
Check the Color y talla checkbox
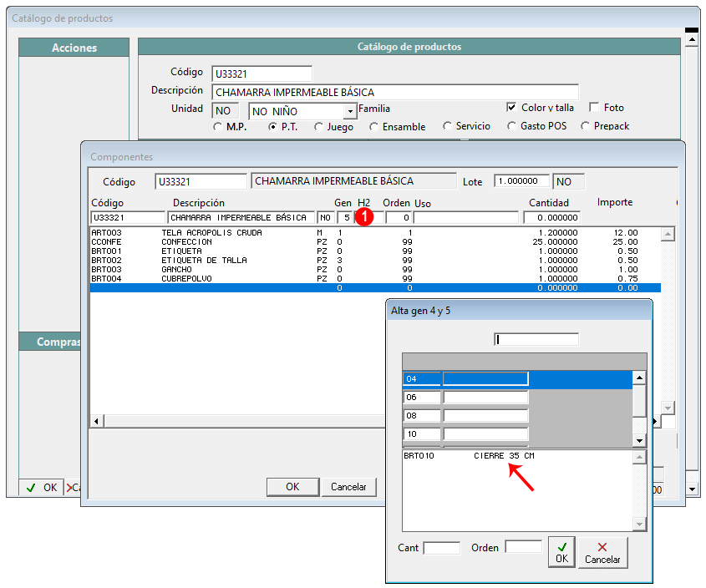click(511, 107)
